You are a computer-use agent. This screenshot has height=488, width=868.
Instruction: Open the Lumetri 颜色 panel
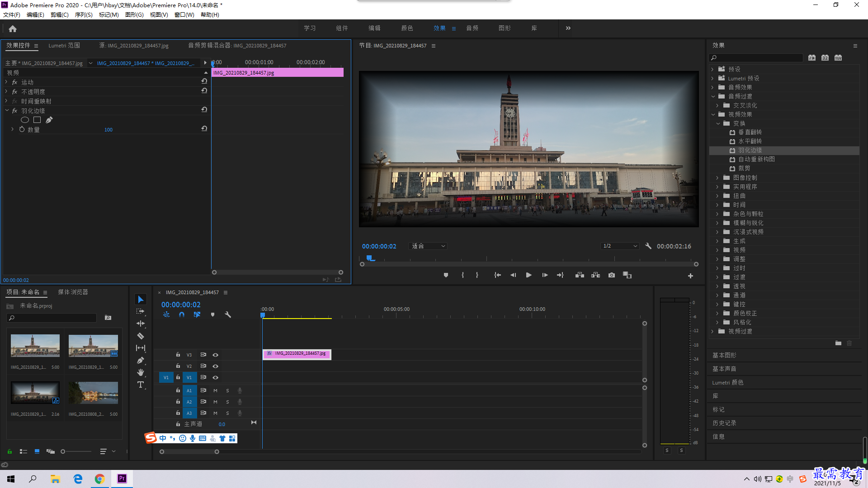click(727, 383)
